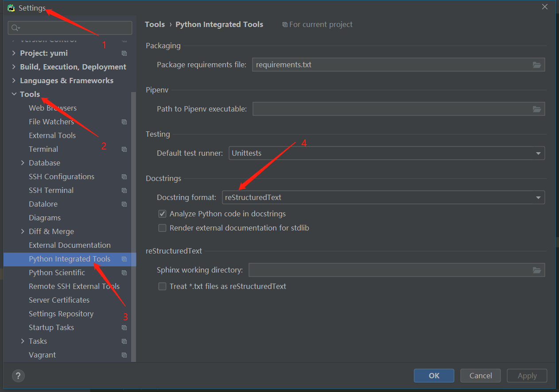This screenshot has width=559, height=392.
Task: Open the SSH Configurations settings page
Action: click(61, 177)
